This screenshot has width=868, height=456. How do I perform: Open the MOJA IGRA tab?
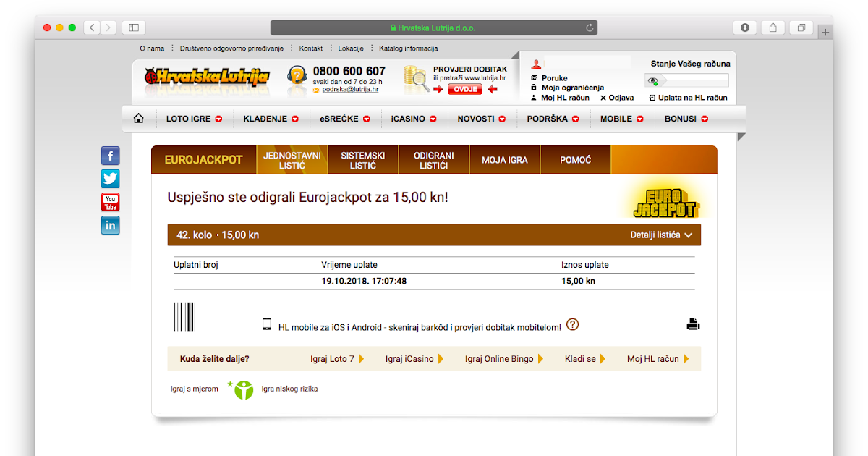point(505,160)
